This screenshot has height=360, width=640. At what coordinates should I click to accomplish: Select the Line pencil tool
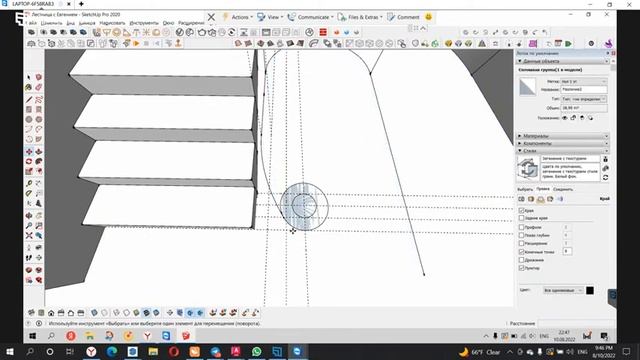(x=29, y=100)
